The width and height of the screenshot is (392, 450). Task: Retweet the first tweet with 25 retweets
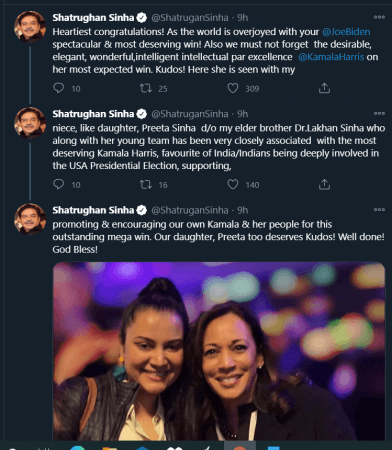[x=146, y=88]
